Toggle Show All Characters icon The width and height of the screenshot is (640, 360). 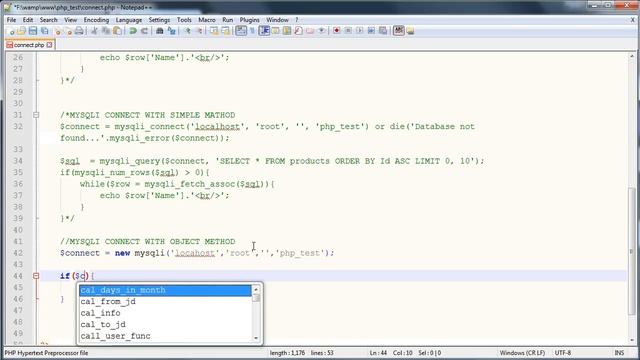click(252, 31)
